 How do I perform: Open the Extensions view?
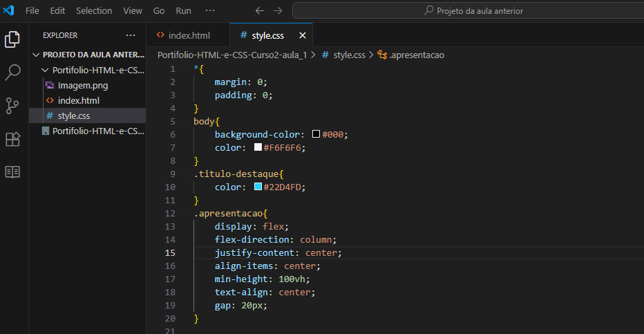12,139
